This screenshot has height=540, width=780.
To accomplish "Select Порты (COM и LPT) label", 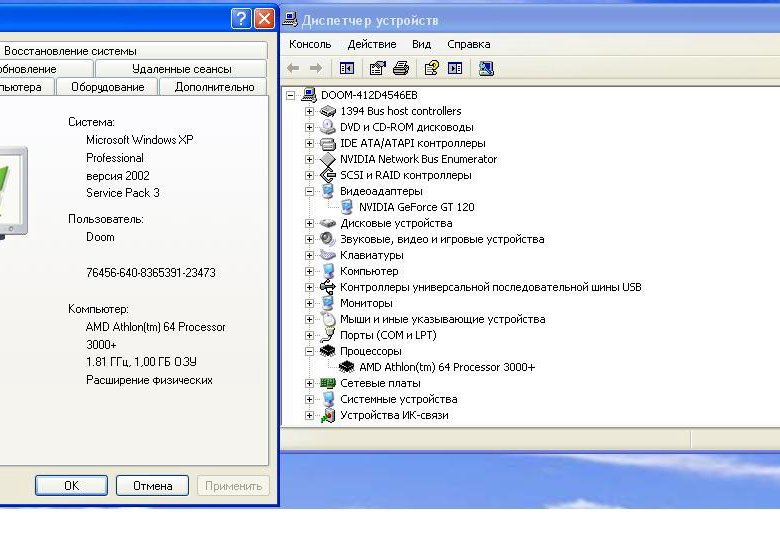I will [x=388, y=335].
